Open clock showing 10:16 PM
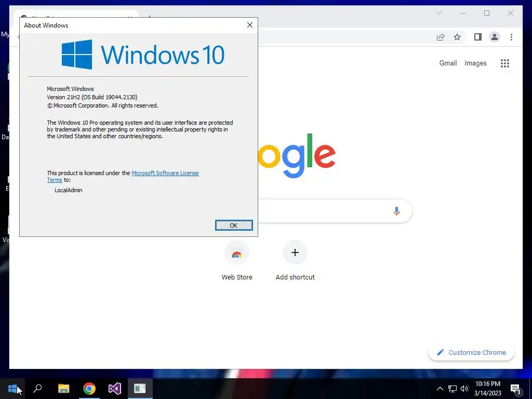Image resolution: width=532 pixels, height=399 pixels. click(x=487, y=389)
